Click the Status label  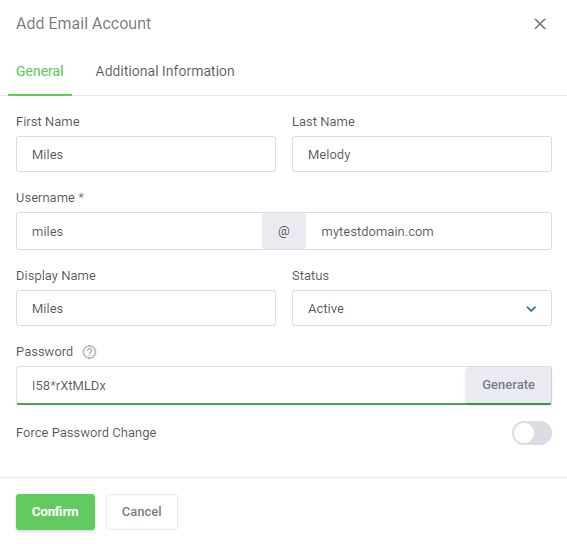click(310, 276)
